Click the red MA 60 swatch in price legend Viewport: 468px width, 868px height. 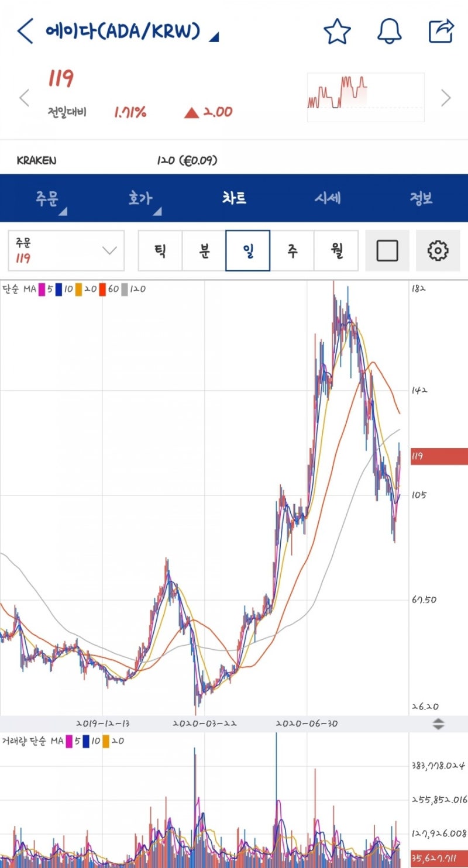pos(102,290)
